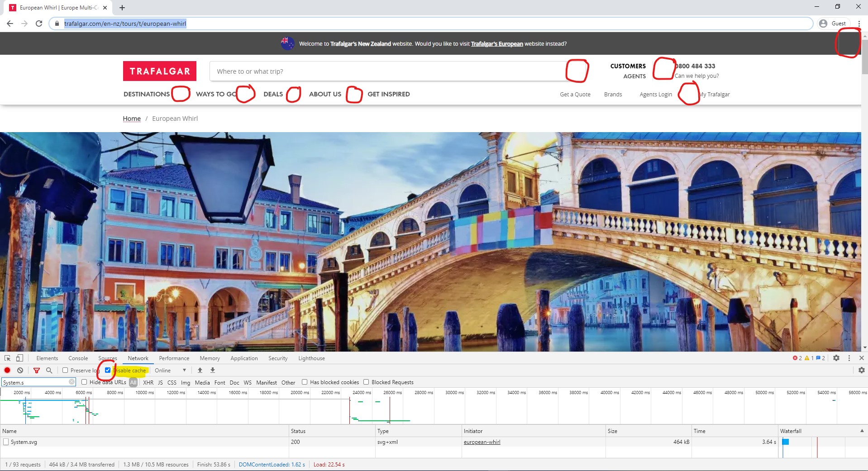Check the Hide data URLs checkbox
The image size is (868, 471).
84,382
